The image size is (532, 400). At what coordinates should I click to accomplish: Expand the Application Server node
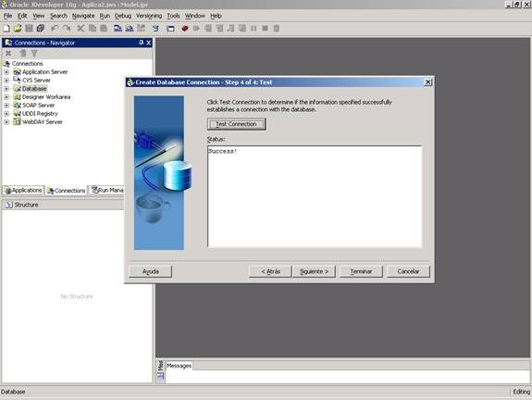pyautogui.click(x=6, y=72)
